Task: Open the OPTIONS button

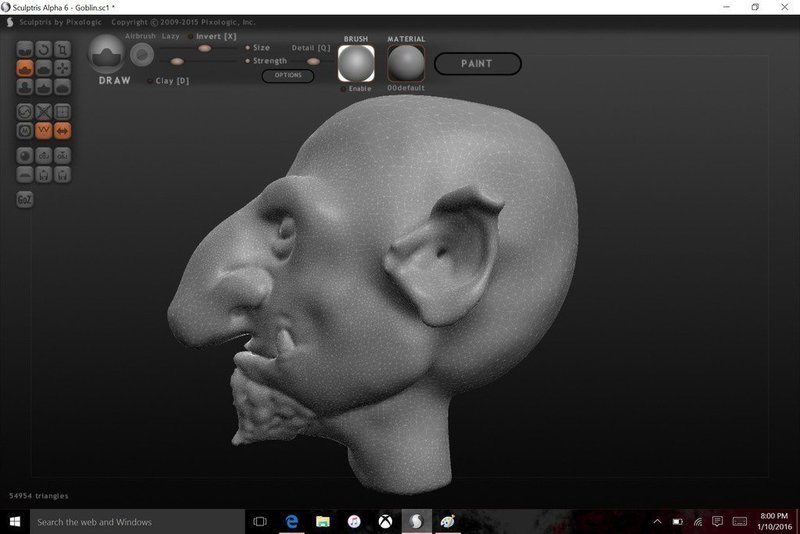Action: pos(288,75)
